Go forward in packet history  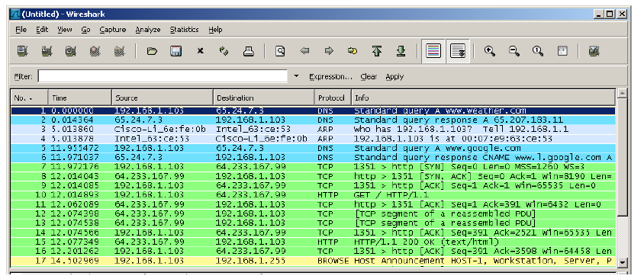click(329, 51)
